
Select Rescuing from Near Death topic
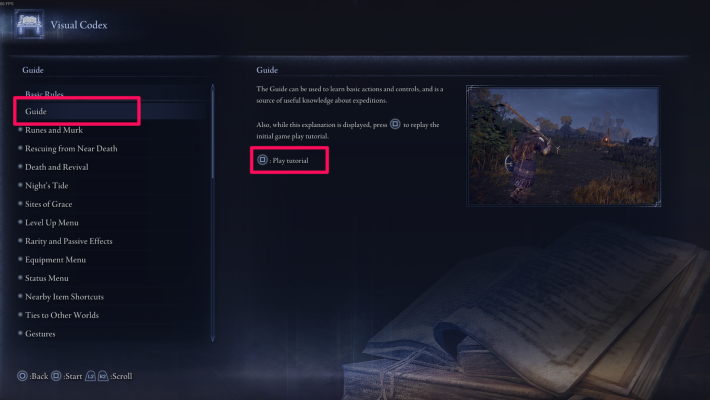tap(71, 149)
